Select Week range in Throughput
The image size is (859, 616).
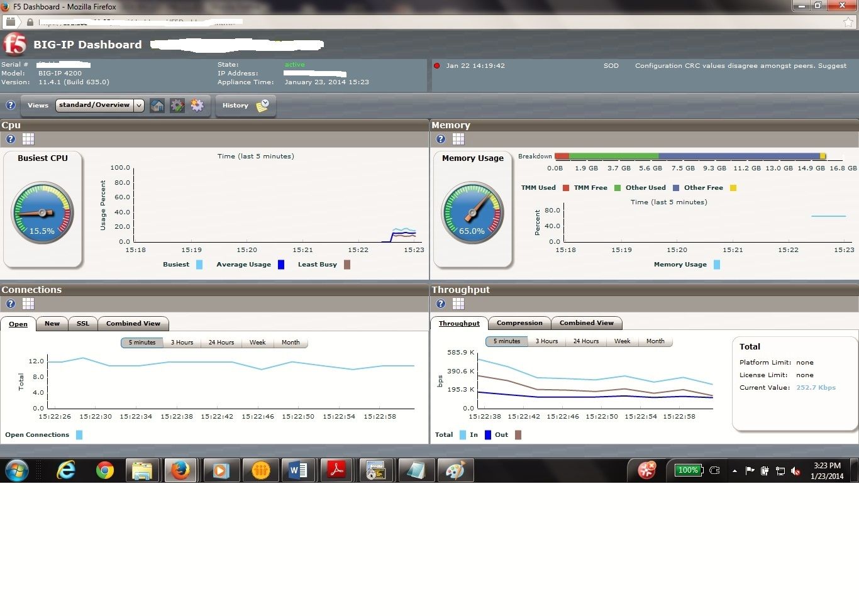click(x=623, y=341)
